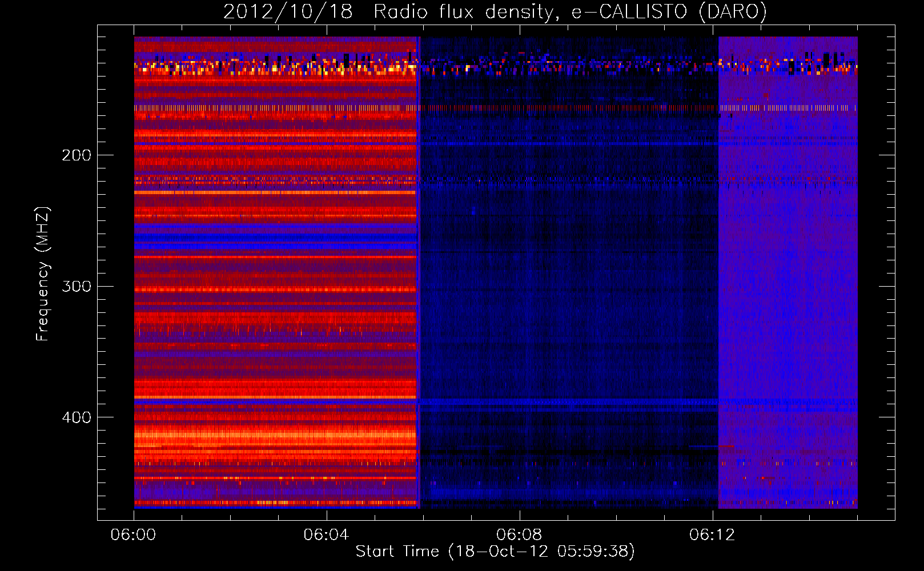Click the 200 frequency tick label
924x571 pixels.
point(77,155)
